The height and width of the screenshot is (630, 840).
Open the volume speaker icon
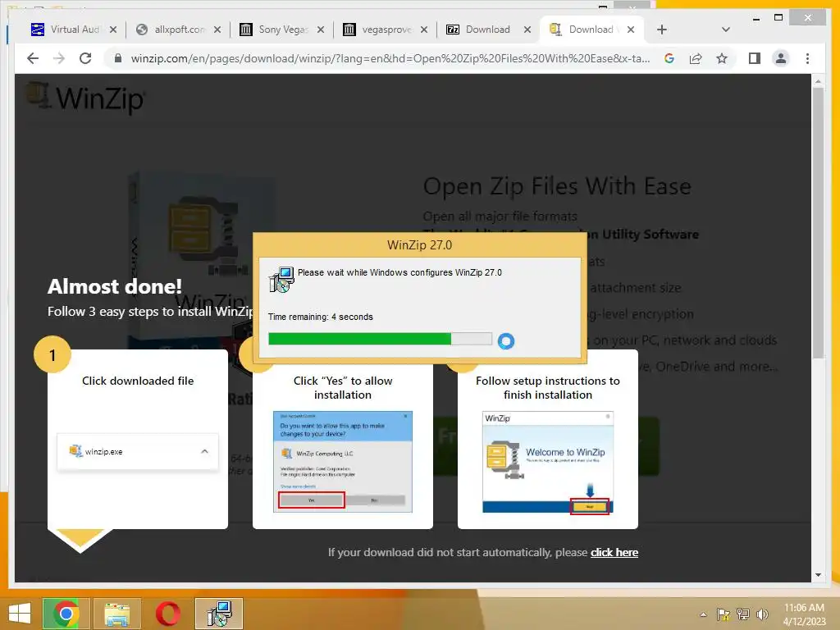click(x=762, y=614)
